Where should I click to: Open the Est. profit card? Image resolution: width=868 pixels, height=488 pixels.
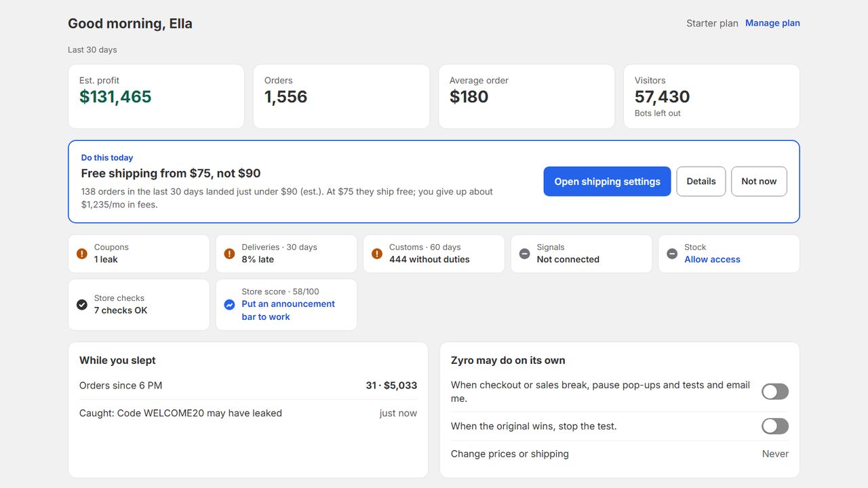[x=156, y=96]
